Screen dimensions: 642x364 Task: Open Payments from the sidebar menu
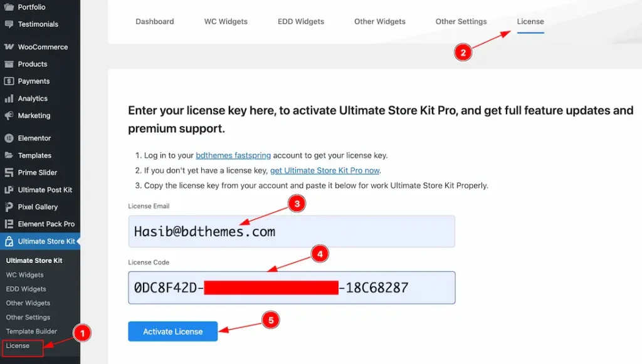coord(33,81)
